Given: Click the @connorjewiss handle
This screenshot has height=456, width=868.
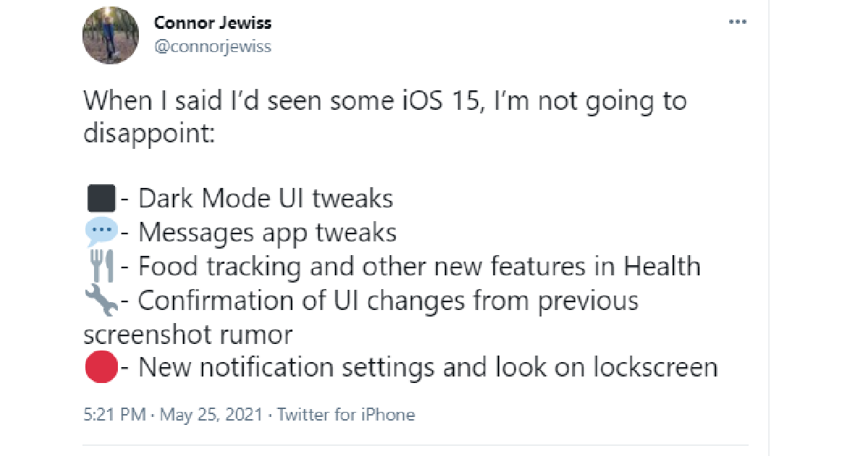Looking at the screenshot, I should pyautogui.click(x=213, y=47).
